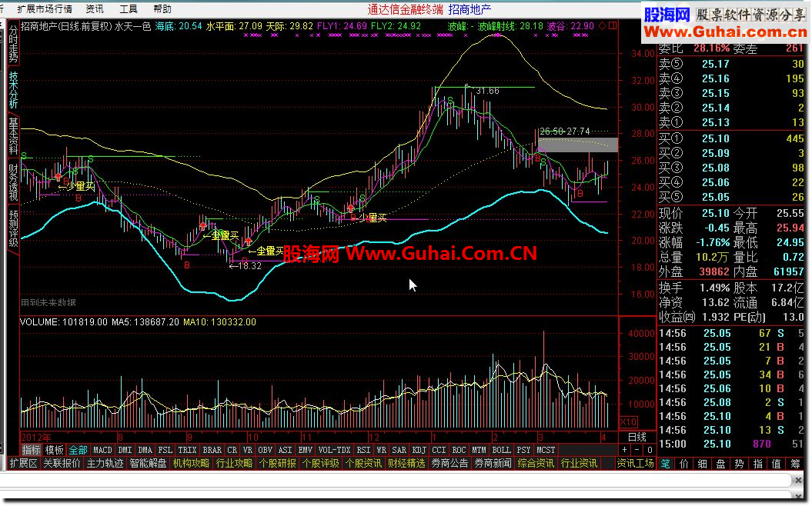The image size is (812, 506).
Task: Click the split-window square icon in chart header
Action: pyautogui.click(x=613, y=26)
